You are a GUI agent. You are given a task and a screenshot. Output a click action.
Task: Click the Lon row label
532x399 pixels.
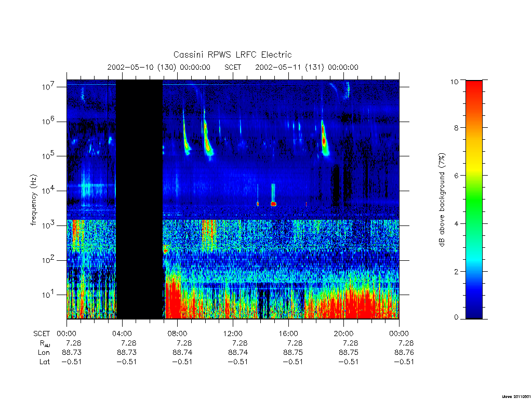point(44,353)
